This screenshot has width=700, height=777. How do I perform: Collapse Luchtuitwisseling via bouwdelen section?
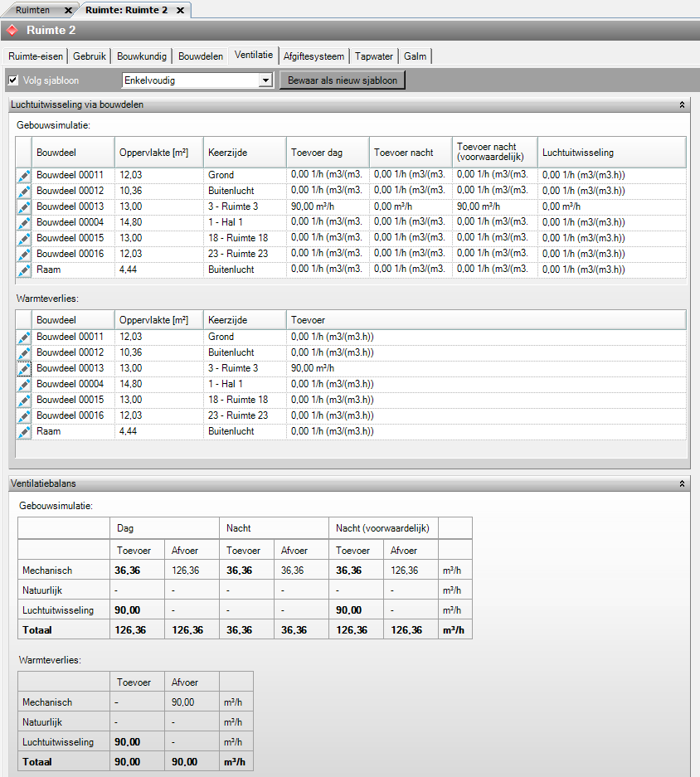click(681, 105)
